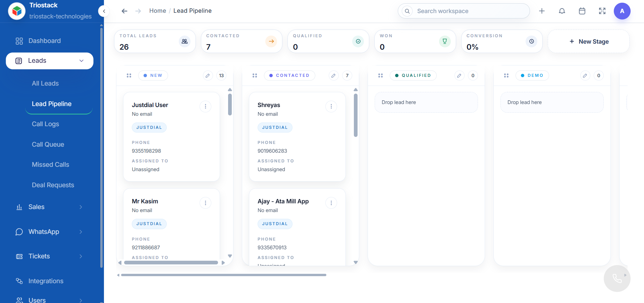Click Home breadcrumb link
Image resolution: width=644 pixels, height=303 pixels.
[157, 11]
